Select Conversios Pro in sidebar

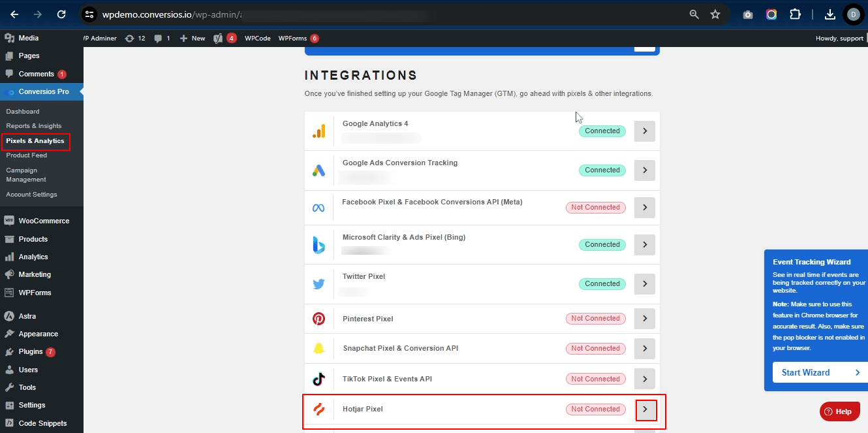42,91
